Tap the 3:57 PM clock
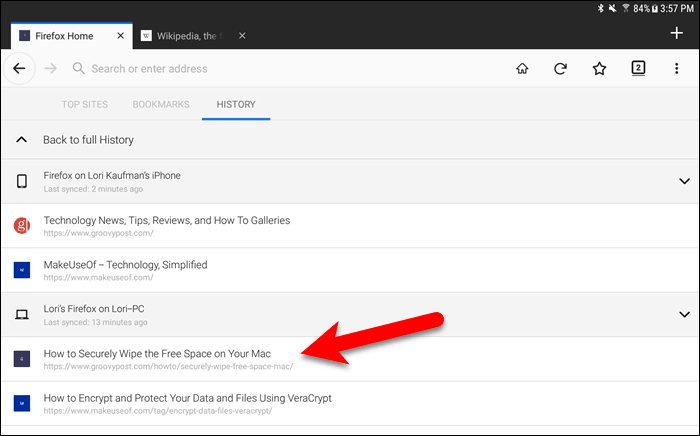The width and height of the screenshot is (700, 436). [x=677, y=8]
